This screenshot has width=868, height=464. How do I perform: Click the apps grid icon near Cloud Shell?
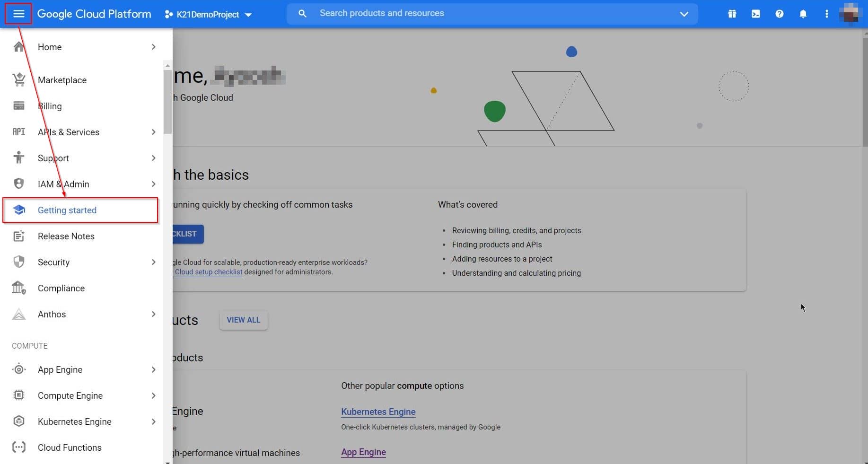point(732,14)
